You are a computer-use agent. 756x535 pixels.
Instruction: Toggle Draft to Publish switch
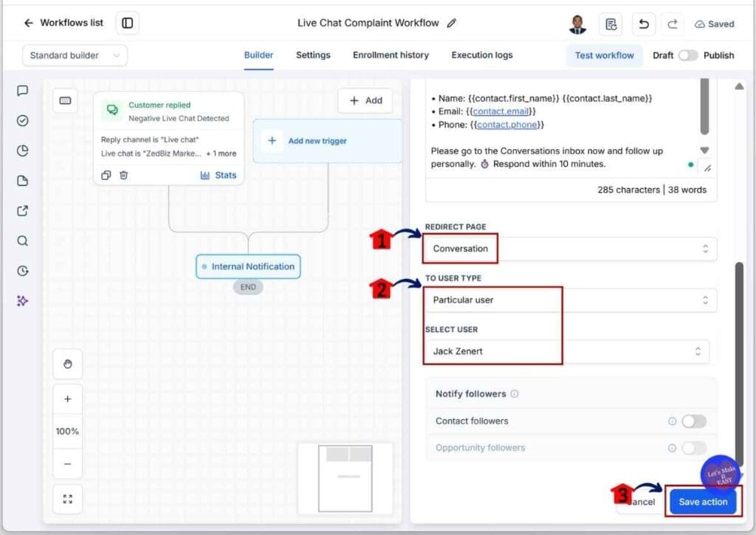click(x=688, y=55)
